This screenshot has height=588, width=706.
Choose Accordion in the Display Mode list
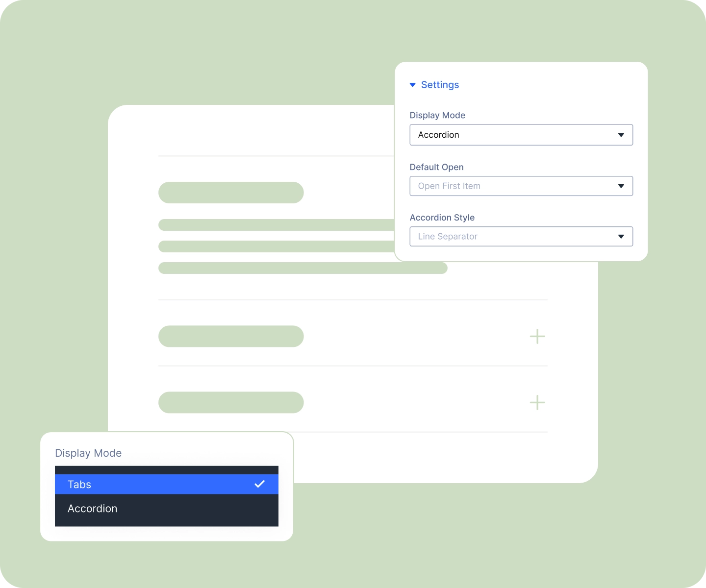tap(167, 509)
